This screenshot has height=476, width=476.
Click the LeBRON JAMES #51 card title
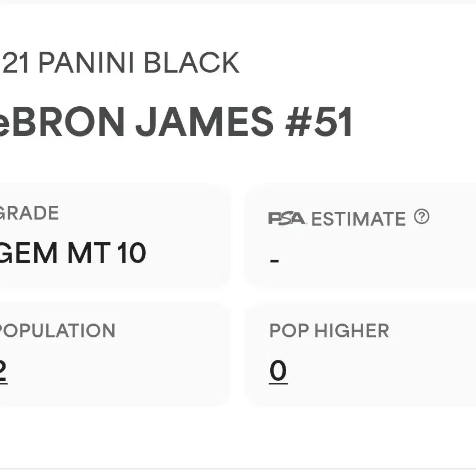click(176, 122)
